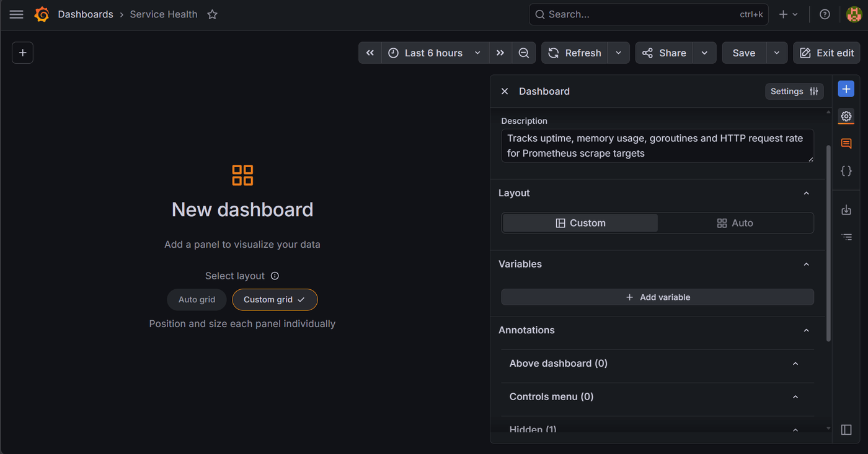
Task: Collapse the Annotations section
Action: click(806, 331)
